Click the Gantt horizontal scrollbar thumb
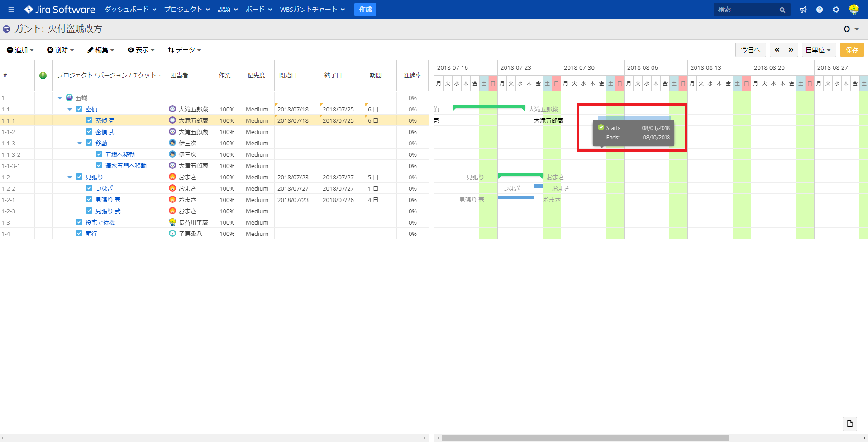 [586, 438]
